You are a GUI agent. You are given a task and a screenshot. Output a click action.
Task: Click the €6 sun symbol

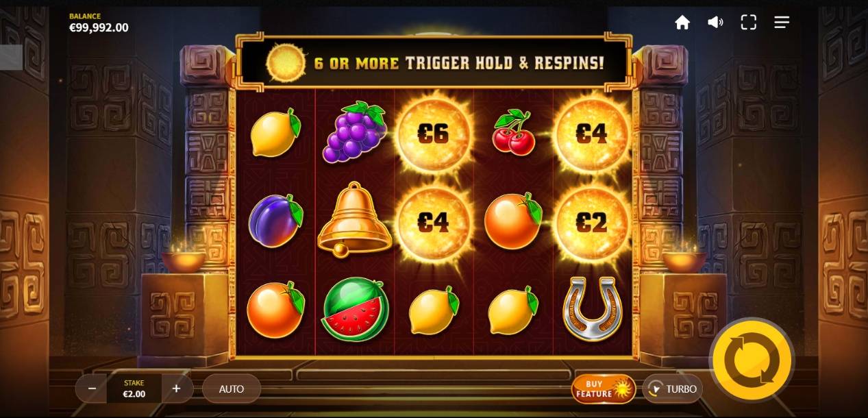[434, 134]
